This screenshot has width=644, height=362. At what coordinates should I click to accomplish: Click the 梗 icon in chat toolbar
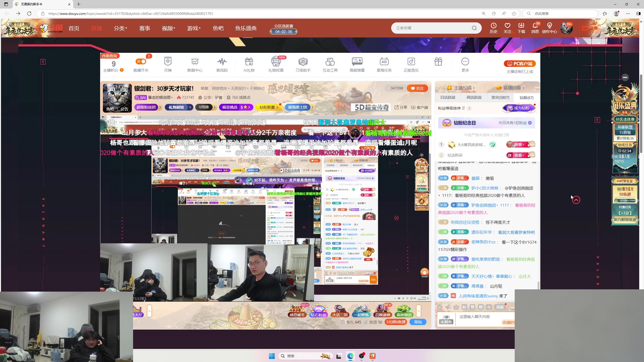(481, 307)
